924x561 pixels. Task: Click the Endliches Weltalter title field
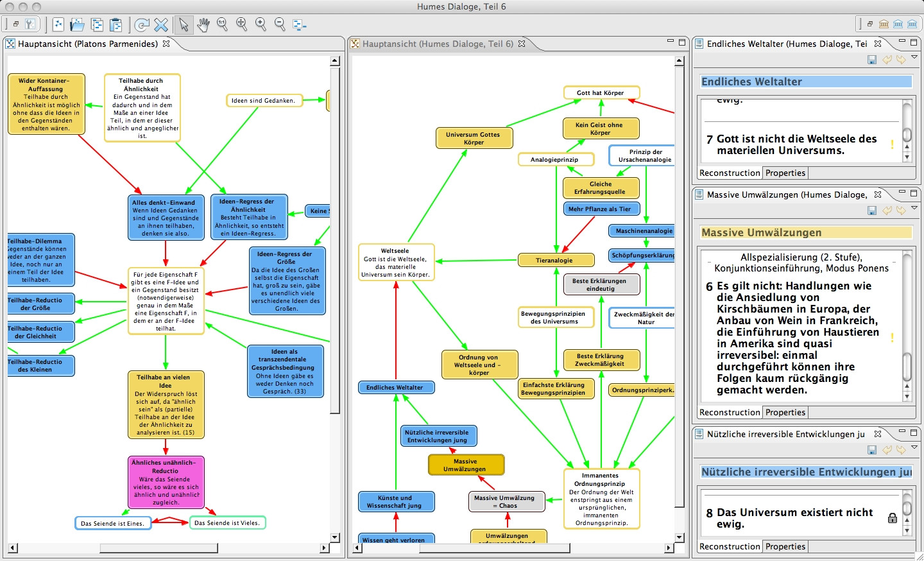click(806, 82)
